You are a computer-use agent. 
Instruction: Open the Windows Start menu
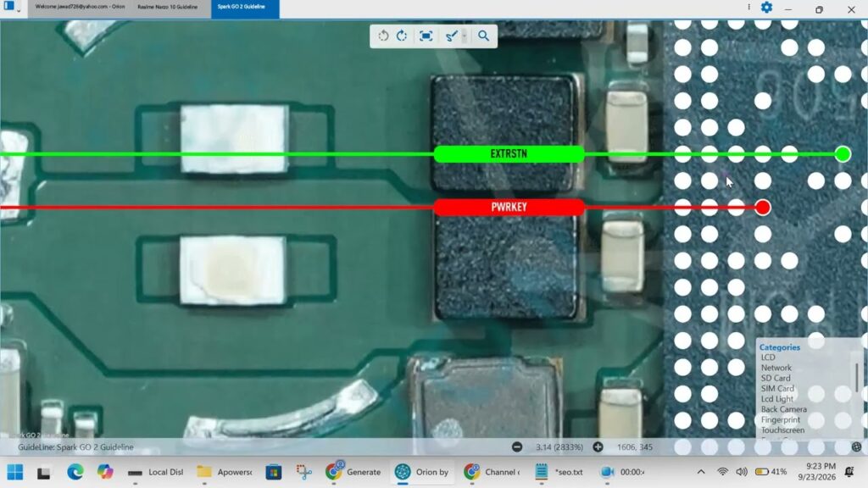[x=15, y=472]
